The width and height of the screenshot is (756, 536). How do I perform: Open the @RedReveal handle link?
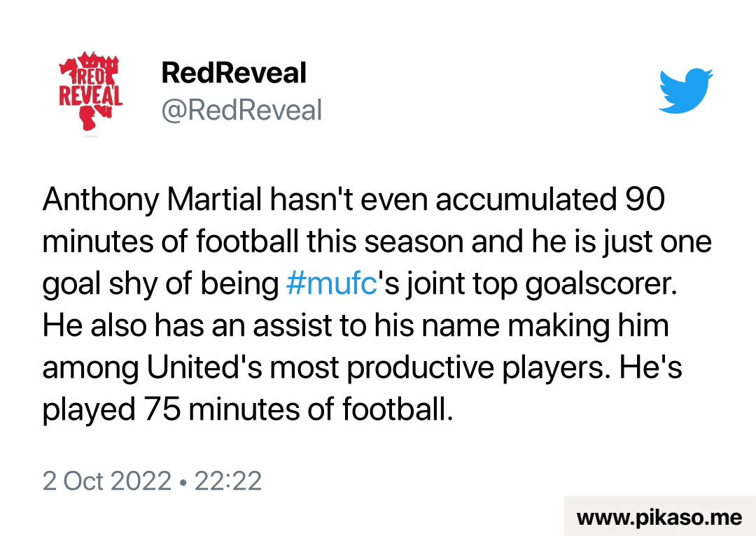241,111
